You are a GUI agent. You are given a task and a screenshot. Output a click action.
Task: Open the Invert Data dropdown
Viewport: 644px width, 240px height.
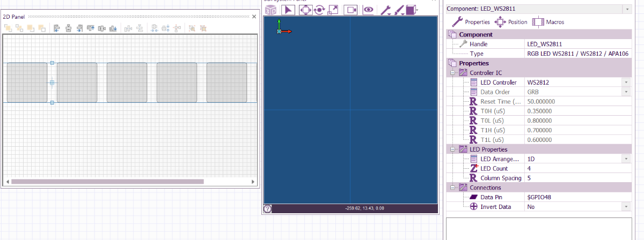(x=626, y=207)
